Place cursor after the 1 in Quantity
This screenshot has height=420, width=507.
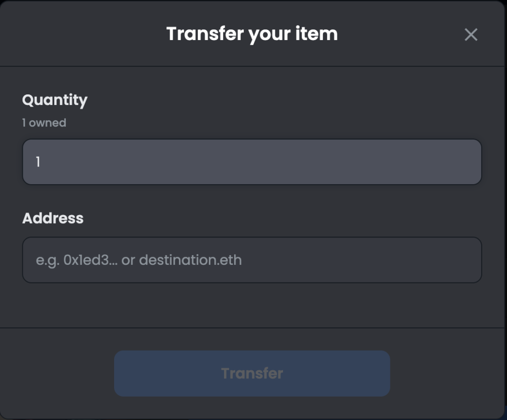coord(41,162)
